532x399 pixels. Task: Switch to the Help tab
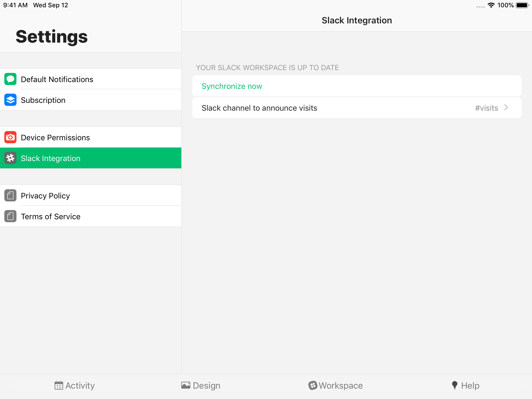pos(465,385)
